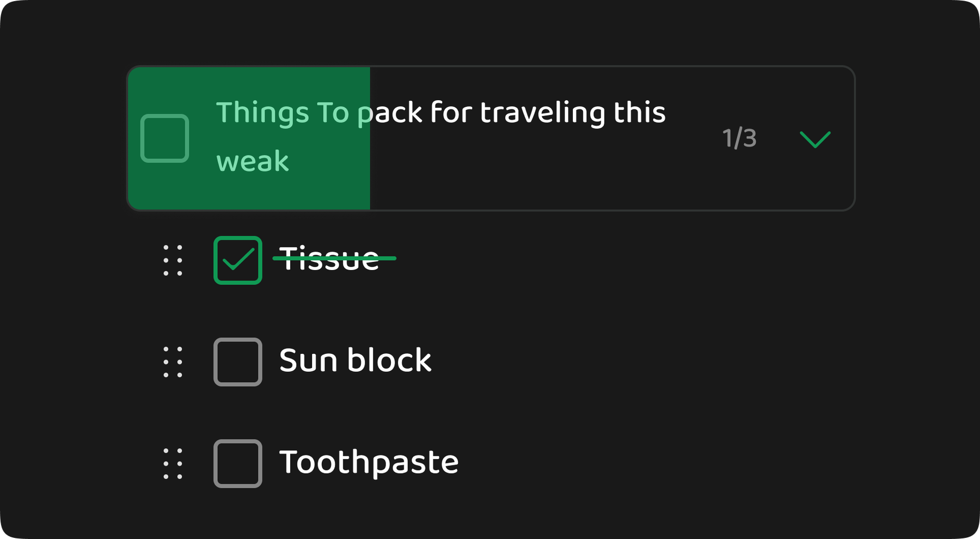Mark Toothpaste as completed
The width and height of the screenshot is (980, 539).
[238, 463]
